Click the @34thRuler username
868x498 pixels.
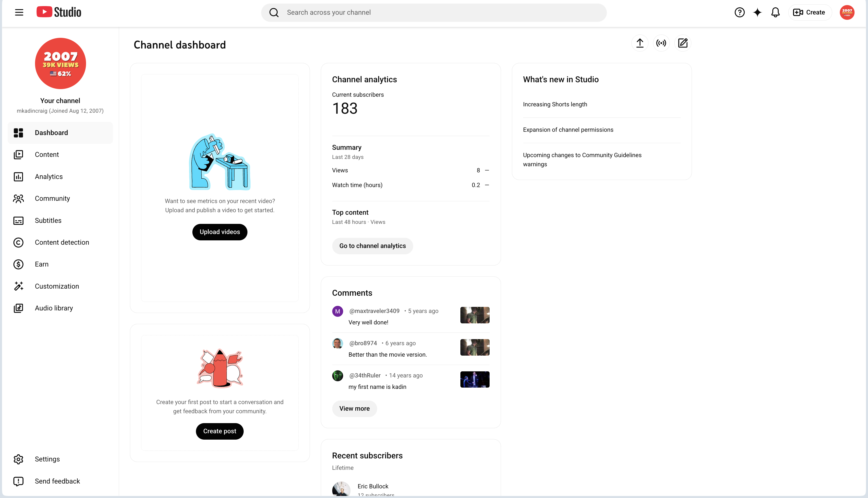pyautogui.click(x=364, y=375)
